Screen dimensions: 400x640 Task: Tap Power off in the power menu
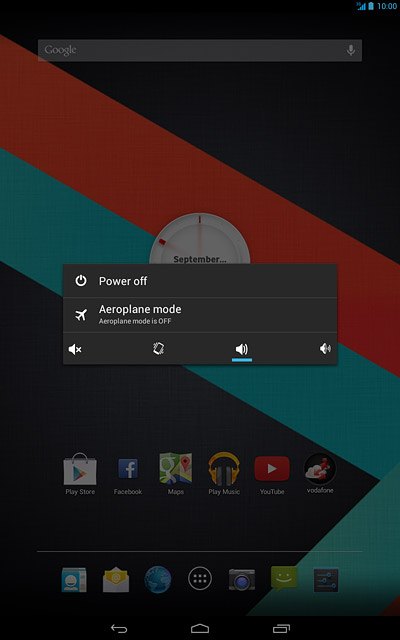pos(200,281)
